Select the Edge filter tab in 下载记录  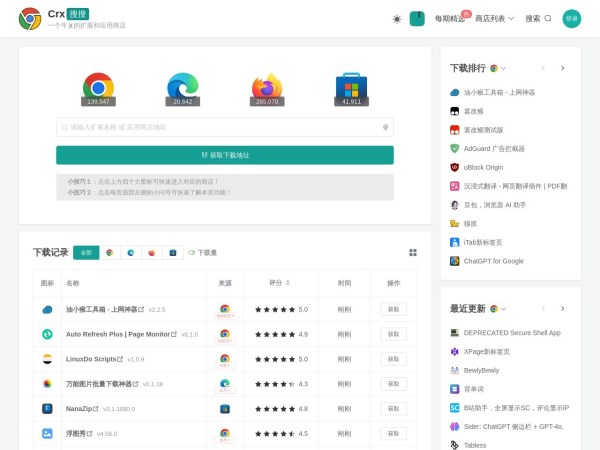click(x=131, y=253)
